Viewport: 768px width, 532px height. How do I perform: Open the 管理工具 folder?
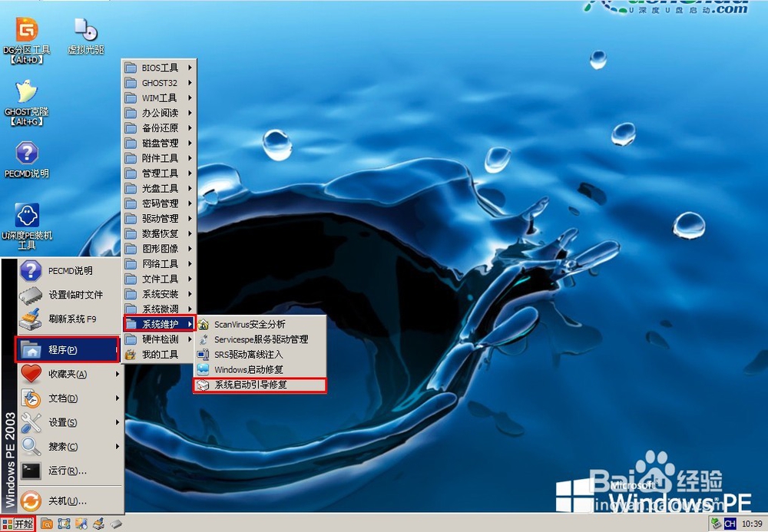[159, 173]
